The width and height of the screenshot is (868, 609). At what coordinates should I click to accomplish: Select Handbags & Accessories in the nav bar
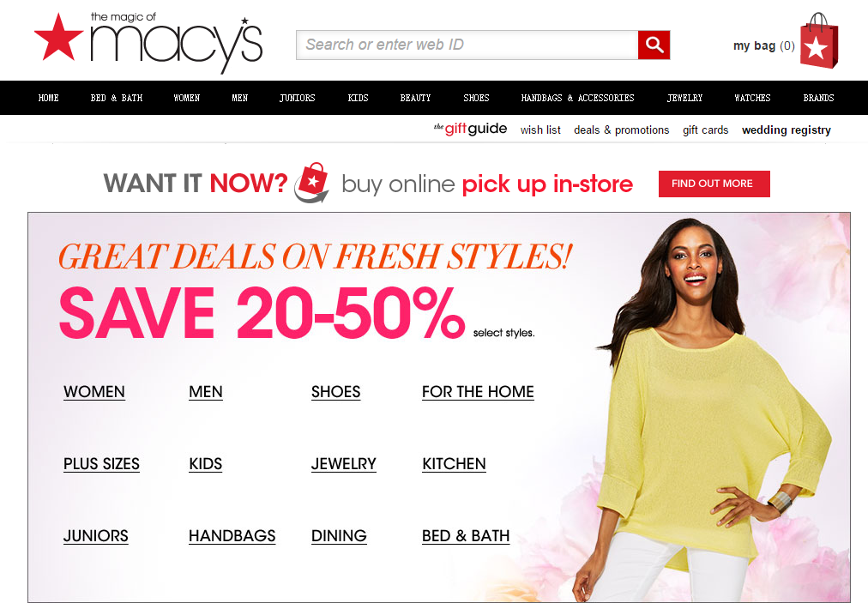(577, 98)
